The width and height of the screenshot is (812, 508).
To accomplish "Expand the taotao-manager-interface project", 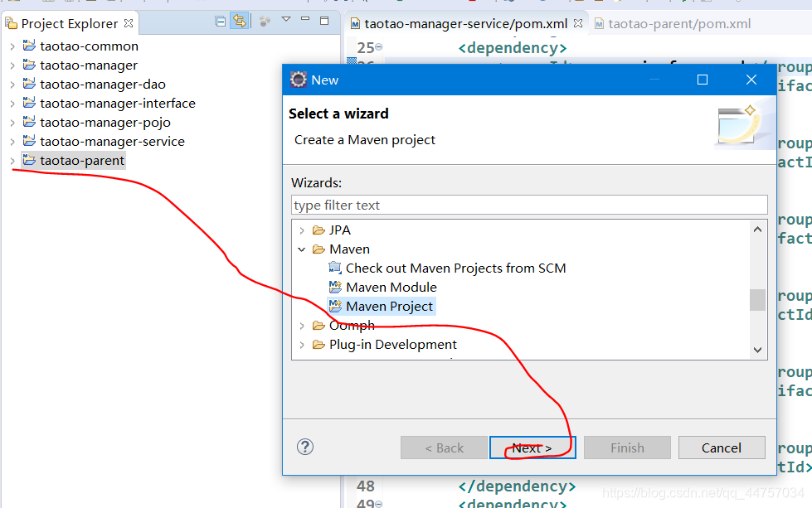I will click(x=12, y=104).
